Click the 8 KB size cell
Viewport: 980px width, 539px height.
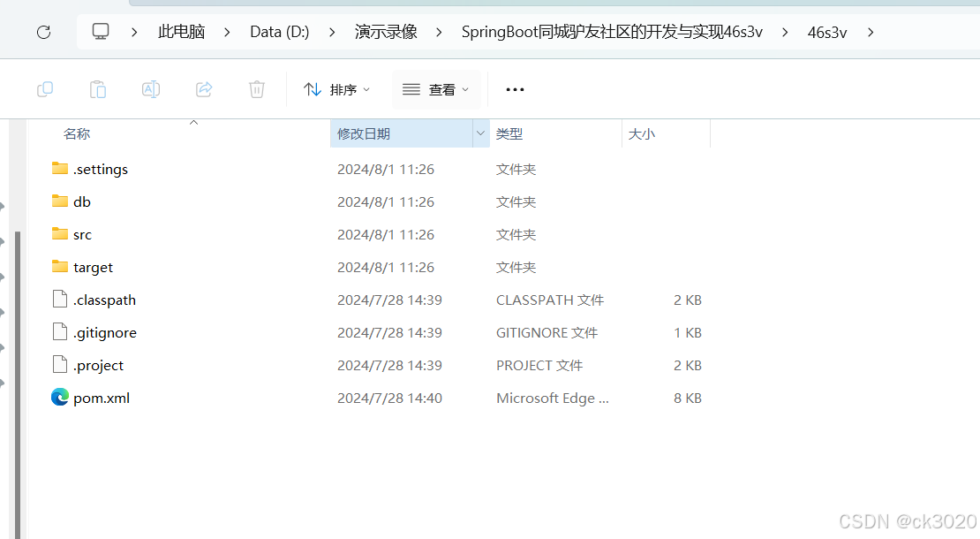(688, 399)
